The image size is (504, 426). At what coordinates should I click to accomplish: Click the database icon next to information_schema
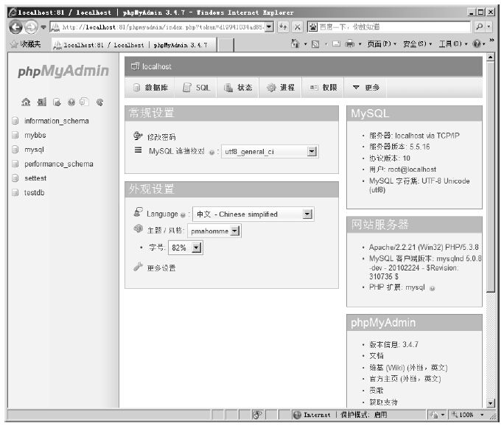[x=15, y=121]
